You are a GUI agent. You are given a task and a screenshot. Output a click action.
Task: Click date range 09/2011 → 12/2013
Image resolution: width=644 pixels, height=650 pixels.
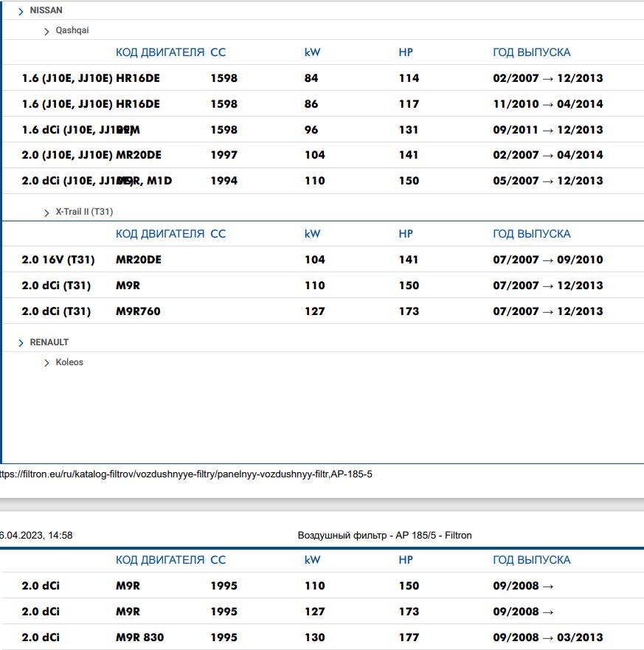pos(548,130)
